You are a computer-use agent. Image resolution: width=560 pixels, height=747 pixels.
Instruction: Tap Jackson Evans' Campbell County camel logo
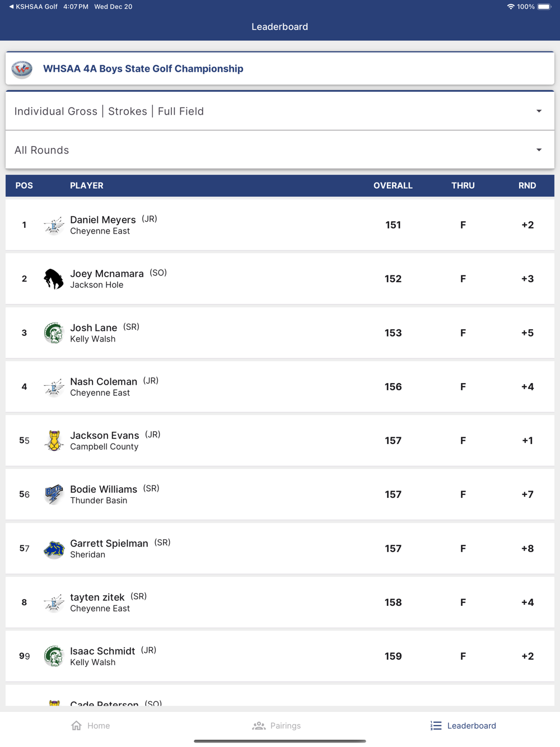pyautogui.click(x=54, y=441)
